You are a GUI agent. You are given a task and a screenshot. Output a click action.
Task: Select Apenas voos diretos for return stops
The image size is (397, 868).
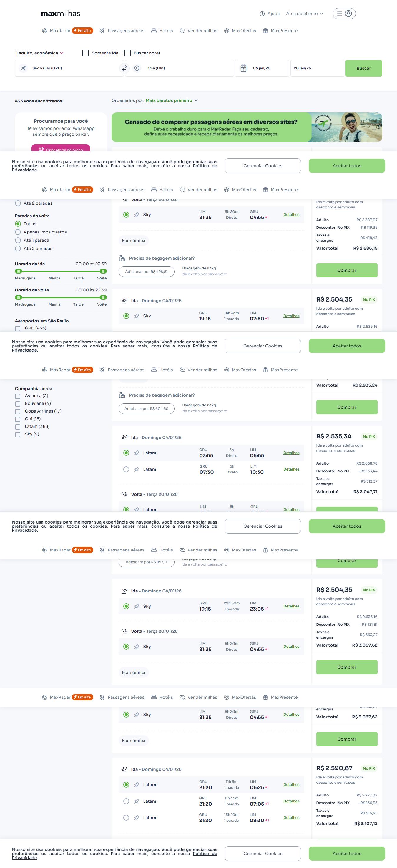(x=18, y=232)
